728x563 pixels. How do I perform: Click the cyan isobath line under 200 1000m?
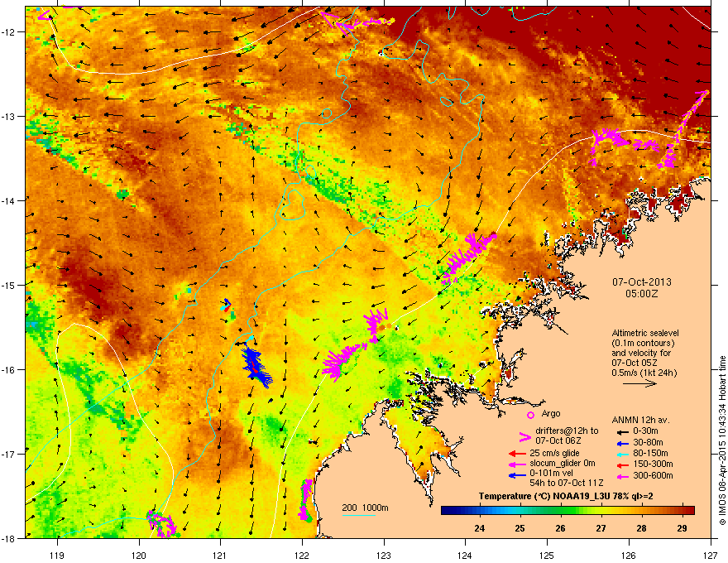coord(358,515)
